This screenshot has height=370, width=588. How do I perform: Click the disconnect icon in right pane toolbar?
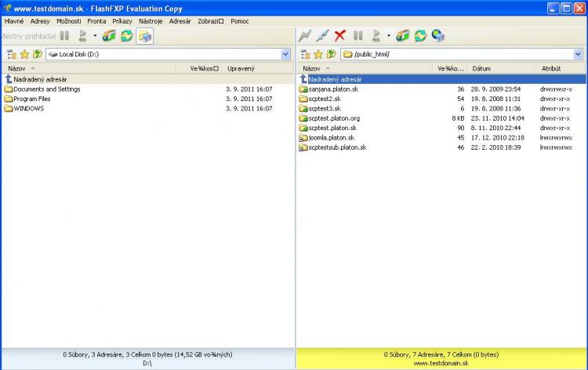[x=322, y=36]
